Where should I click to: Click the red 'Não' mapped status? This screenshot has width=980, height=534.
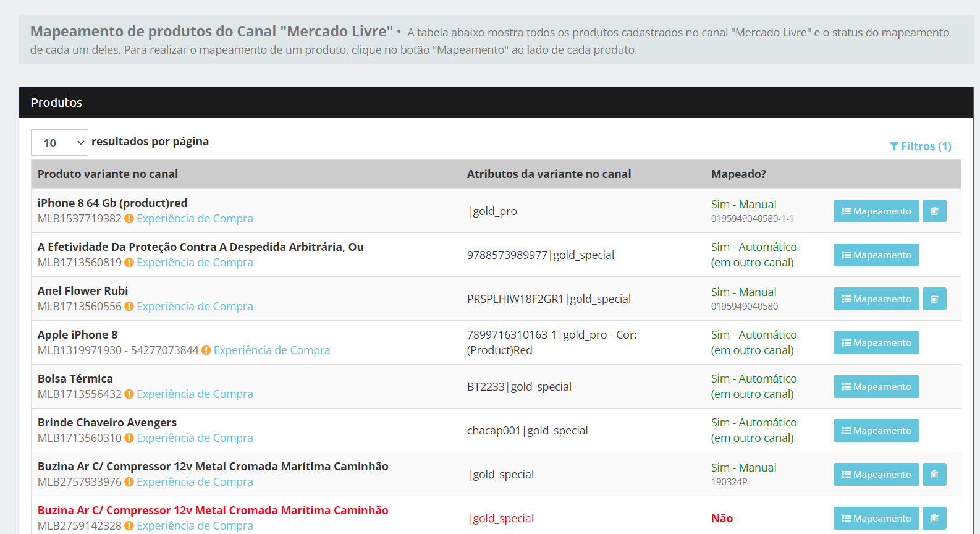pyautogui.click(x=722, y=519)
